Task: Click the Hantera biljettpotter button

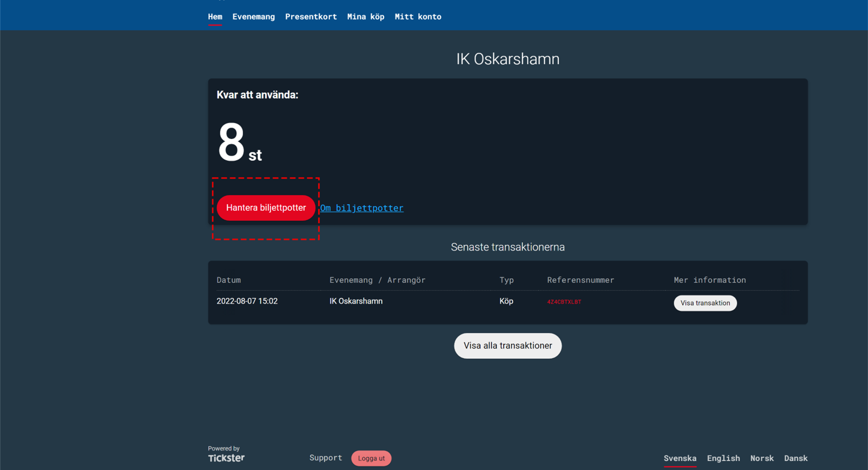Action: [266, 208]
